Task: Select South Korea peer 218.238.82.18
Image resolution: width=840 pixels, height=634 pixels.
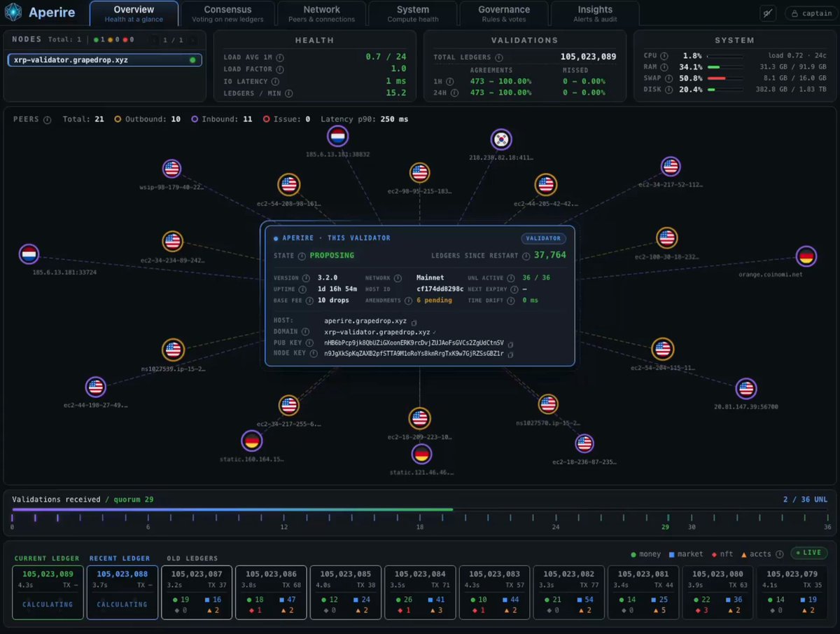Action: [501, 139]
